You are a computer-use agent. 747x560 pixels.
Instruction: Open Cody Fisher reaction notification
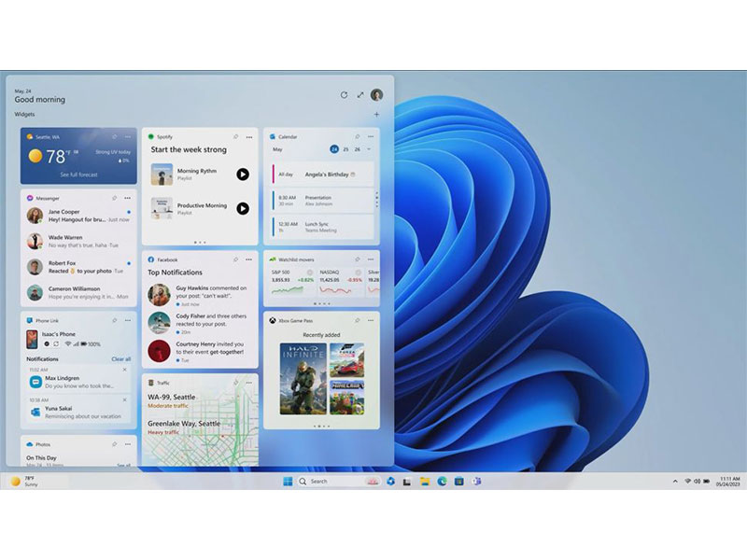click(x=200, y=323)
